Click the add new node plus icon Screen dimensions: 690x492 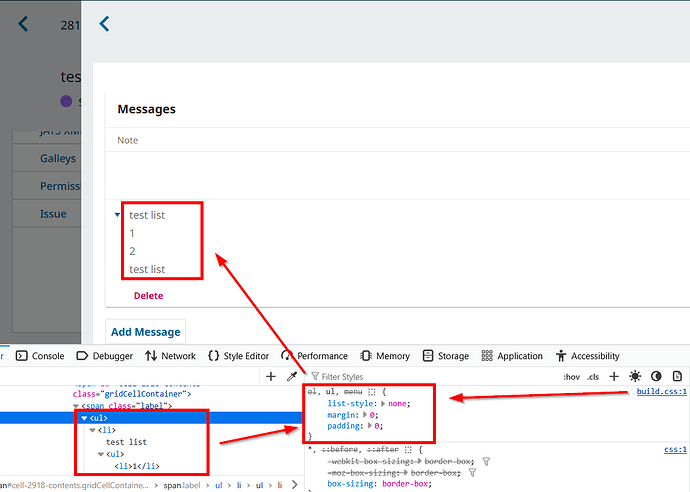pyautogui.click(x=270, y=377)
